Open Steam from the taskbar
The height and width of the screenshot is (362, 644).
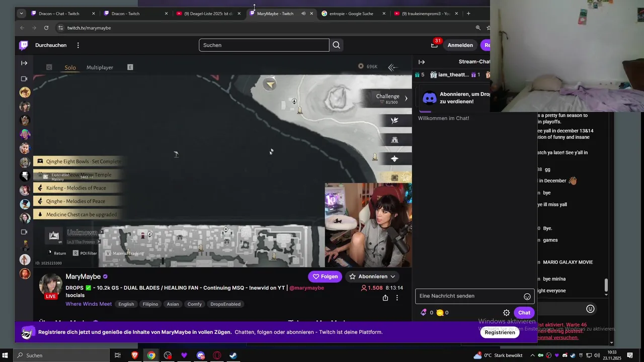click(233, 355)
